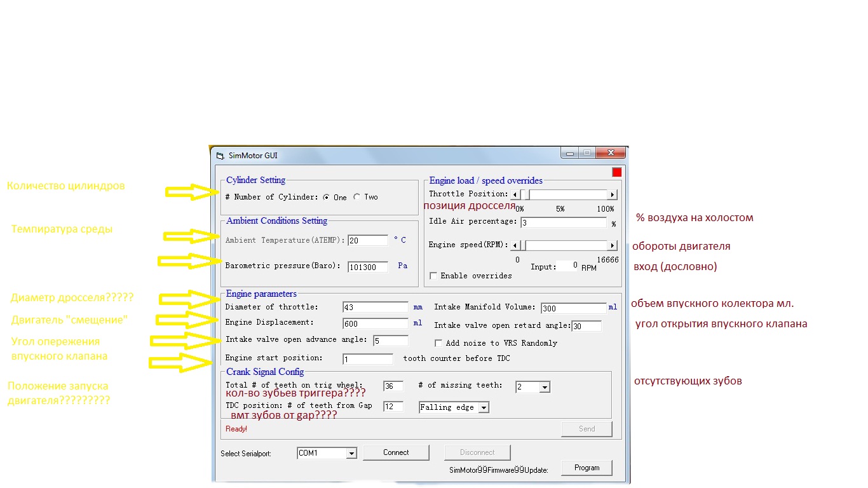Select the Two cylinder radio button

coord(357,197)
